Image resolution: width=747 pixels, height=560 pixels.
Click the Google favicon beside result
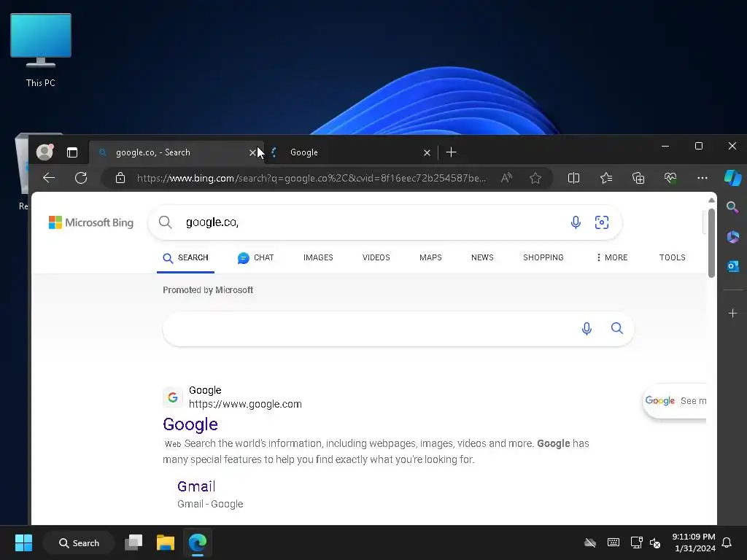[173, 397]
